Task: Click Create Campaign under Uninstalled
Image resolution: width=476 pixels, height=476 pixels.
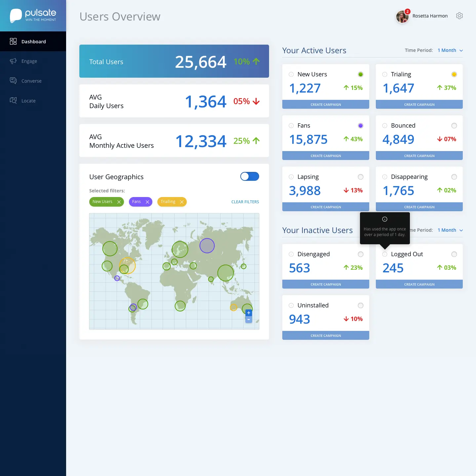Action: [x=326, y=336]
